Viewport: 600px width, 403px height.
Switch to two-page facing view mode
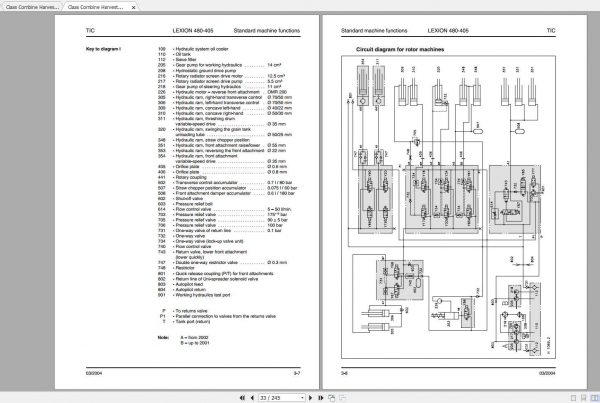click(x=595, y=398)
